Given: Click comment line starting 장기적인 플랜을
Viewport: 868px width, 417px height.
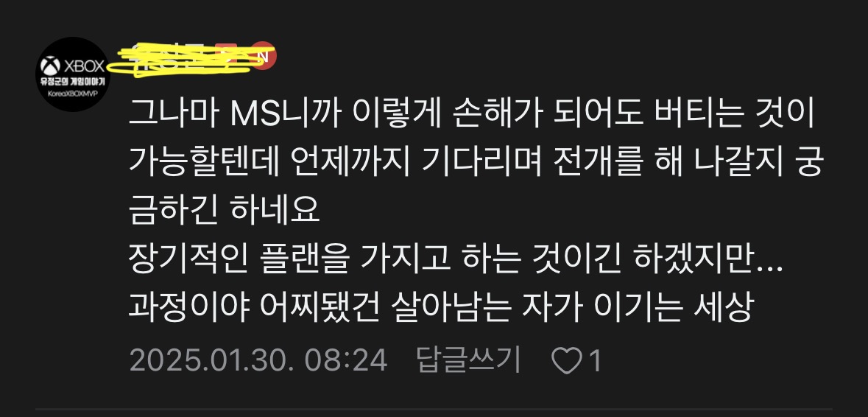Looking at the screenshot, I should (x=456, y=258).
